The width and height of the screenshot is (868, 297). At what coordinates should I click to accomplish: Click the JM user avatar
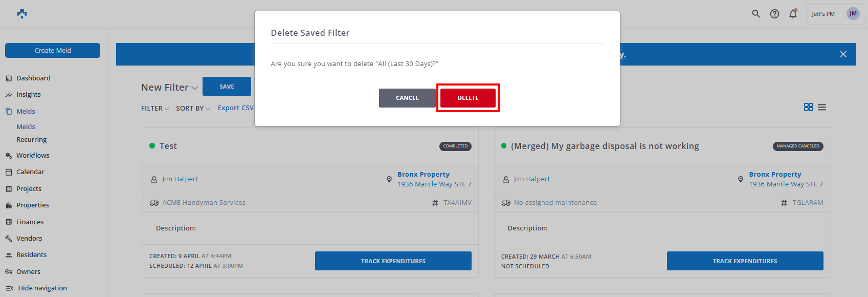point(853,14)
